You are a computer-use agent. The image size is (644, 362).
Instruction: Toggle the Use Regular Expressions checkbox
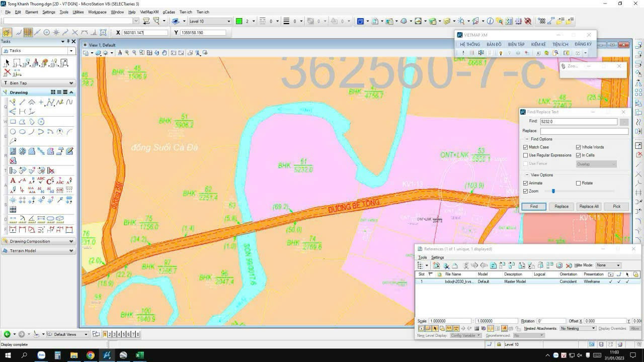pyautogui.click(x=526, y=155)
